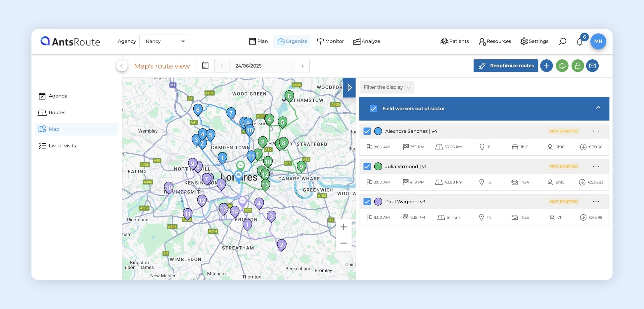The width and height of the screenshot is (644, 309).
Task: Click the plus icon to add a route
Action: [x=546, y=66]
